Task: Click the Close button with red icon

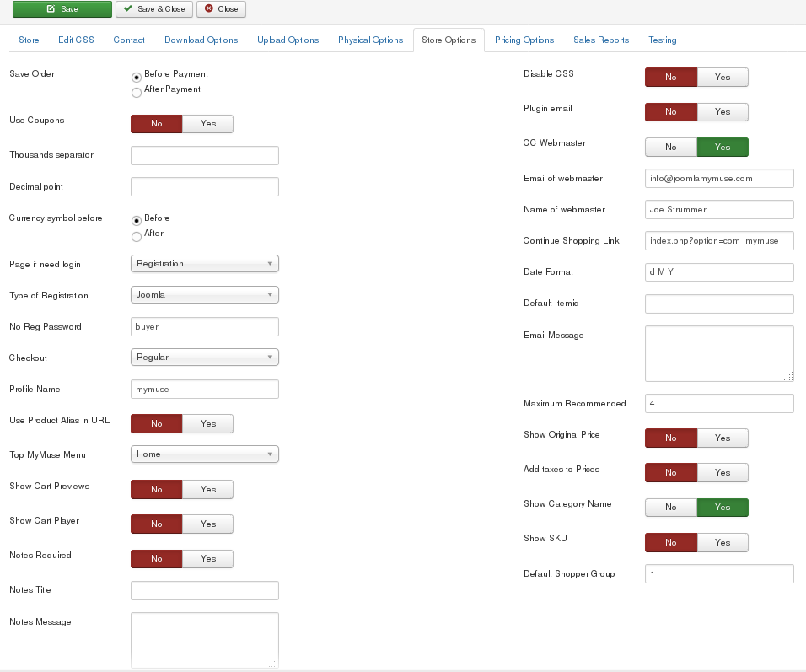Action: pos(221,9)
